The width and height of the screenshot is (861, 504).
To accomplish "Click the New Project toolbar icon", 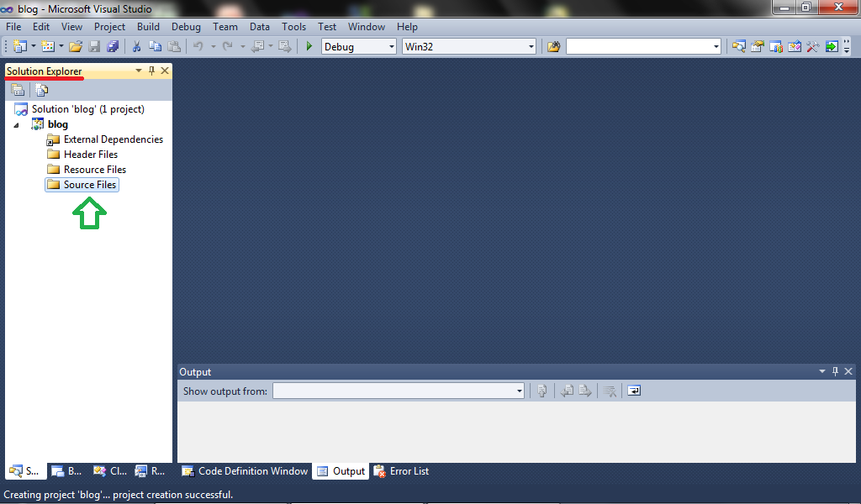I will click(20, 46).
